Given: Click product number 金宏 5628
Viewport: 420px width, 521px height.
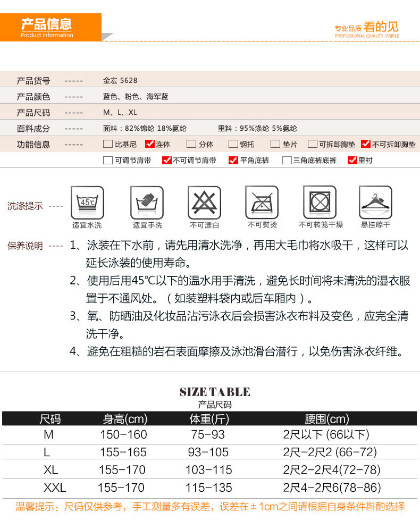Looking at the screenshot, I should point(120,80).
